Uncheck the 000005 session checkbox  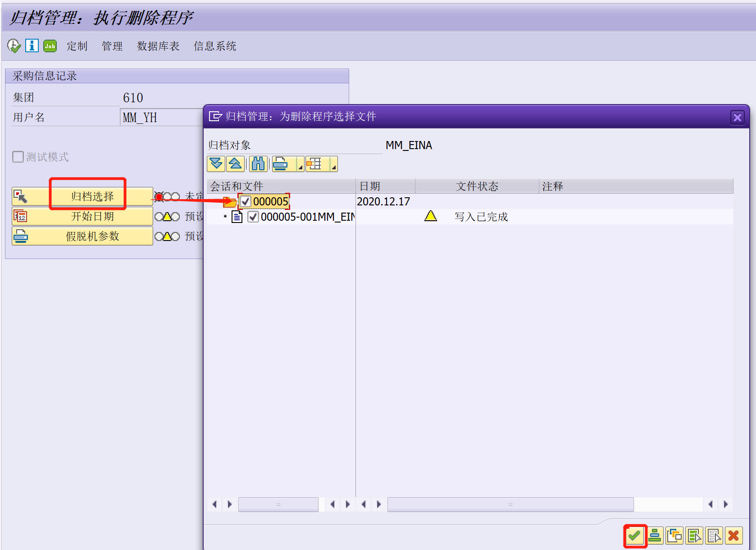tap(245, 201)
